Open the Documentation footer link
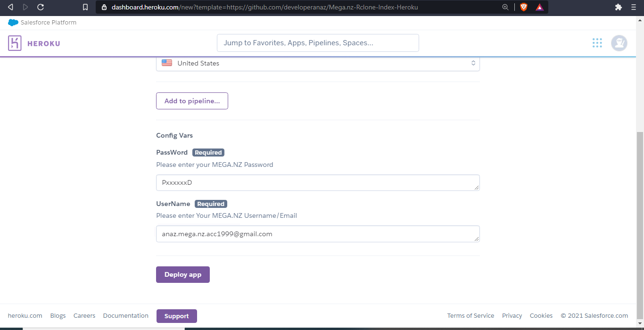The height and width of the screenshot is (330, 644). point(125,316)
